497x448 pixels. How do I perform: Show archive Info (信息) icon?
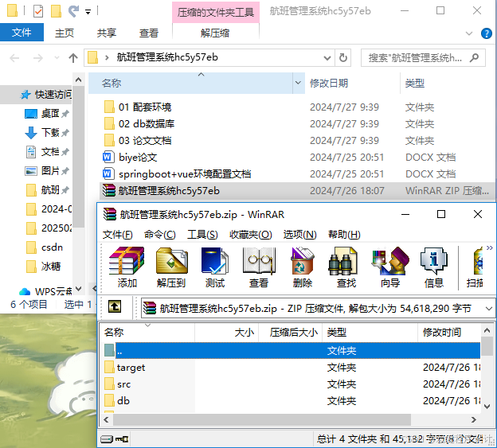coord(434,267)
